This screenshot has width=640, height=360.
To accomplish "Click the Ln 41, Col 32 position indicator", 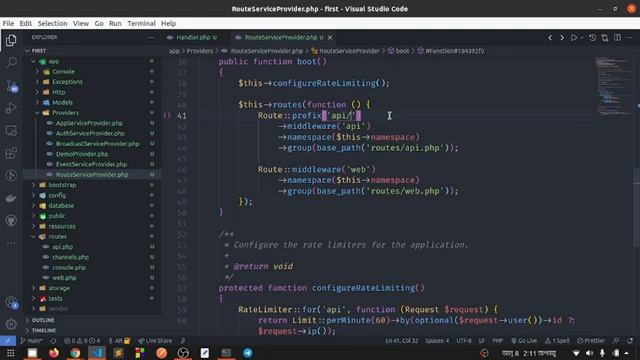I will point(402,340).
